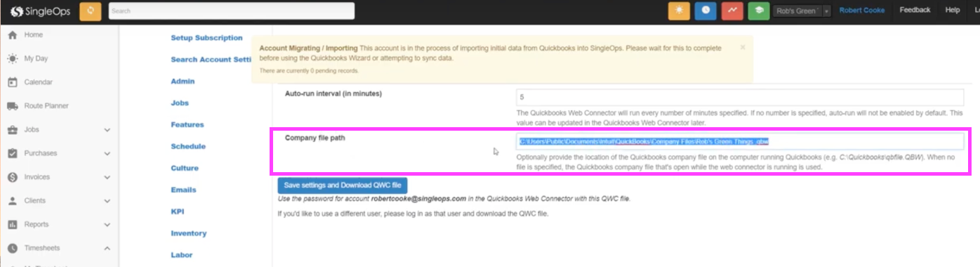Go to Route Planner in the sidebar

click(x=46, y=106)
